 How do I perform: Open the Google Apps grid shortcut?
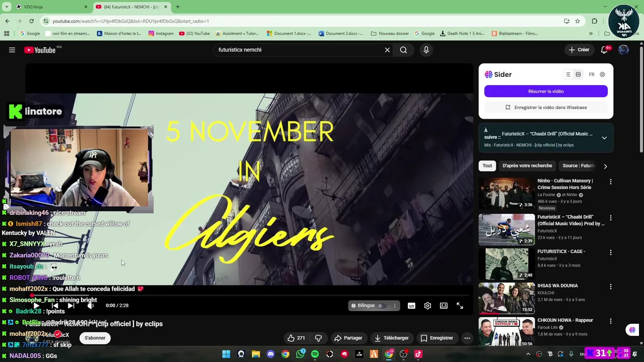click(x=7, y=34)
